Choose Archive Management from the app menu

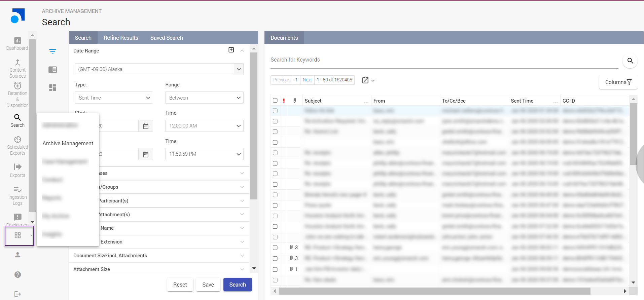68,144
